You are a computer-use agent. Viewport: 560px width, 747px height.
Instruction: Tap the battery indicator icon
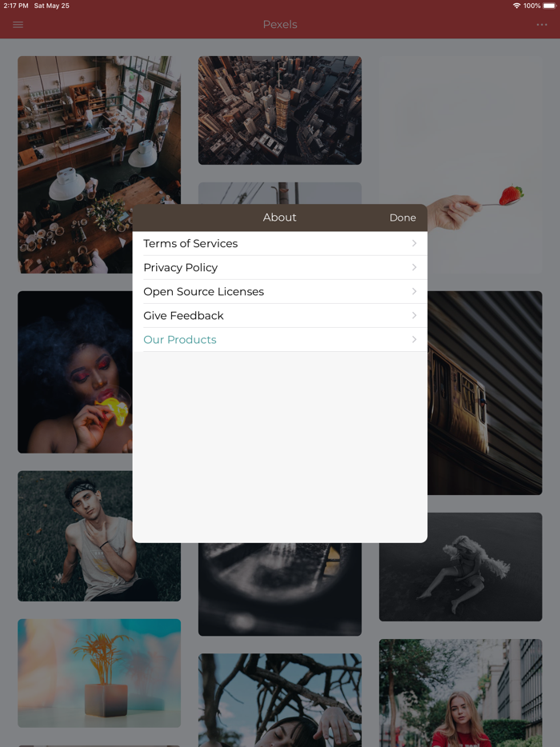pos(549,6)
